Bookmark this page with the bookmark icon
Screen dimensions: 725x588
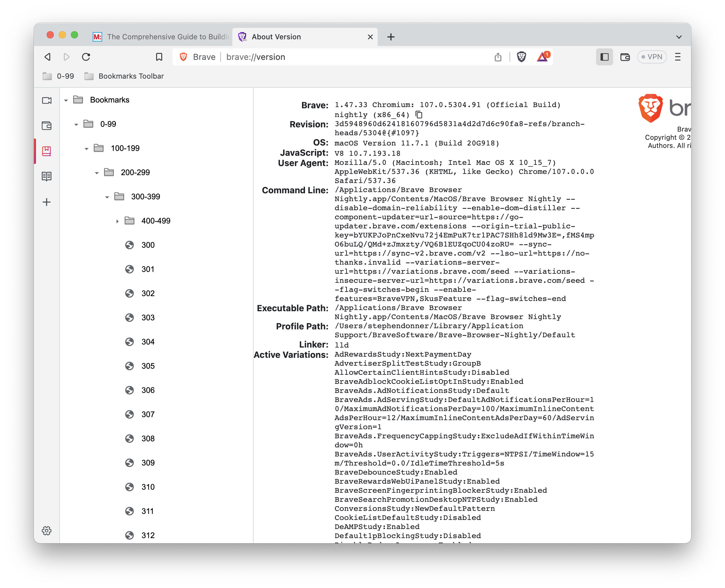tap(159, 57)
